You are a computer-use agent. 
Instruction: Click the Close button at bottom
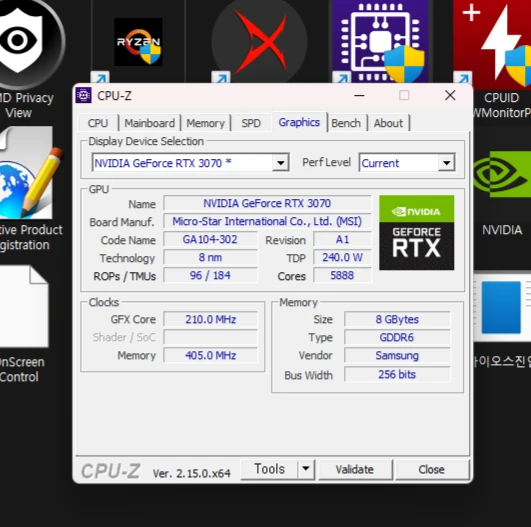[431, 469]
